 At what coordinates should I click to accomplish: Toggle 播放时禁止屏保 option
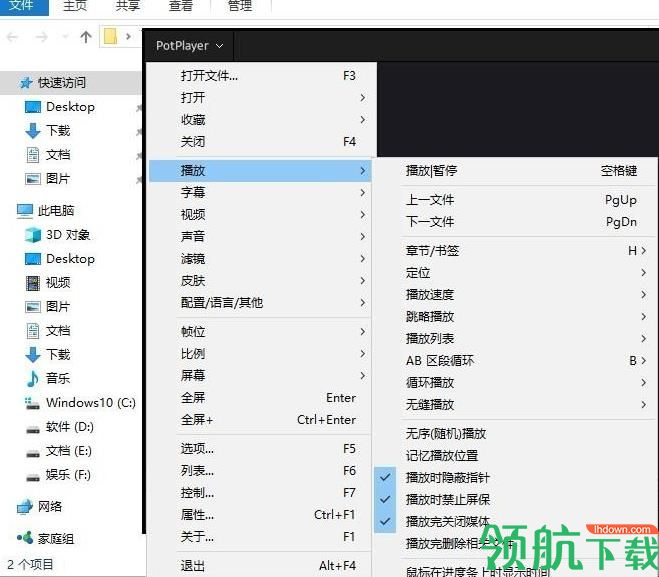[x=516, y=499]
